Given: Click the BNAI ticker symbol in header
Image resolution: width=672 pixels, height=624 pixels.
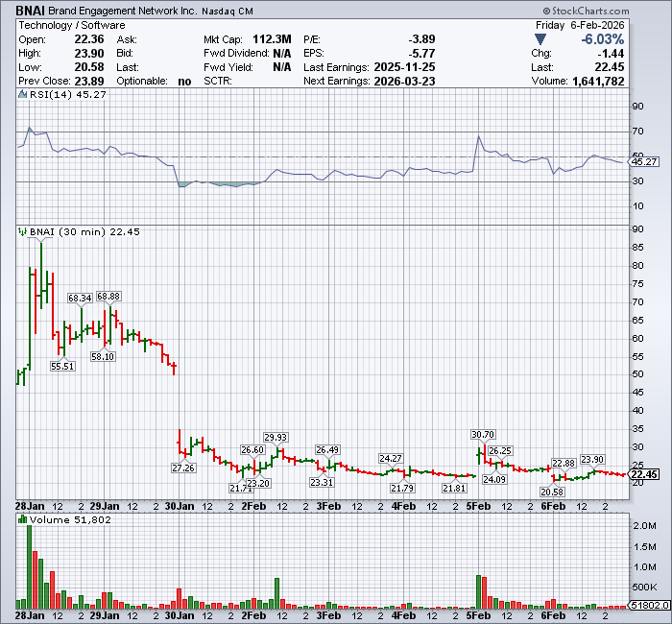Looking at the screenshot, I should (x=31, y=10).
